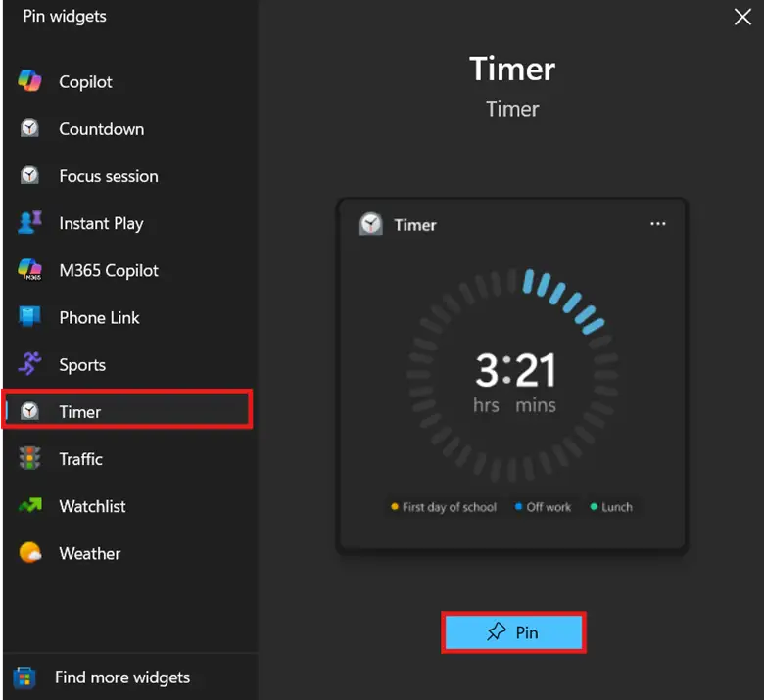Image resolution: width=764 pixels, height=700 pixels.
Task: Select M365 Copilot widget entry
Action: coord(109,270)
